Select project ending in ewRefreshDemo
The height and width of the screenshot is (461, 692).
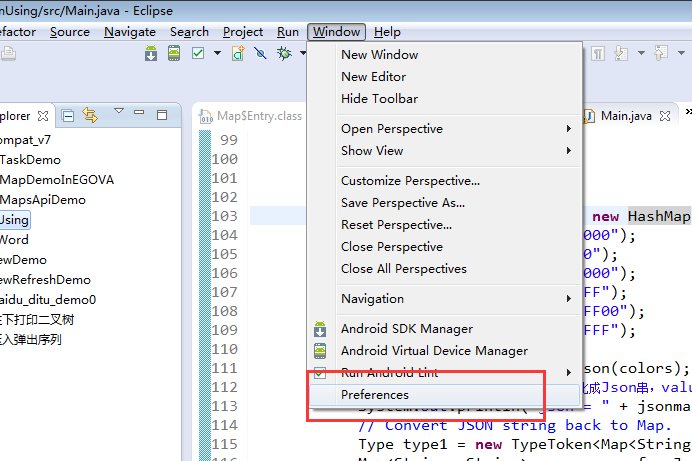coord(45,280)
